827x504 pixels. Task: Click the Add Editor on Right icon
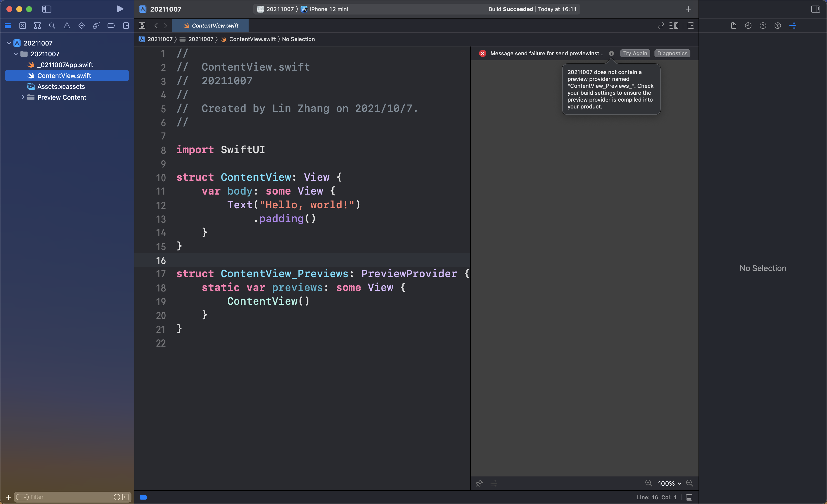point(691,26)
